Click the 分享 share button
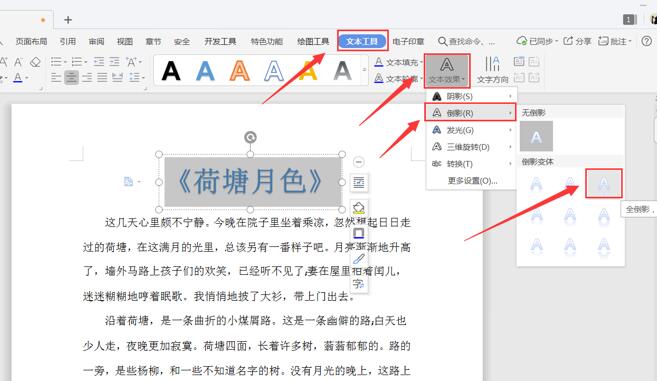660x381 pixels. point(578,41)
